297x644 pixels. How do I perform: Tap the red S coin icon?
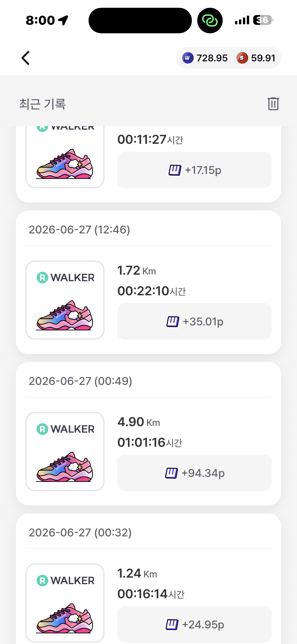point(242,58)
